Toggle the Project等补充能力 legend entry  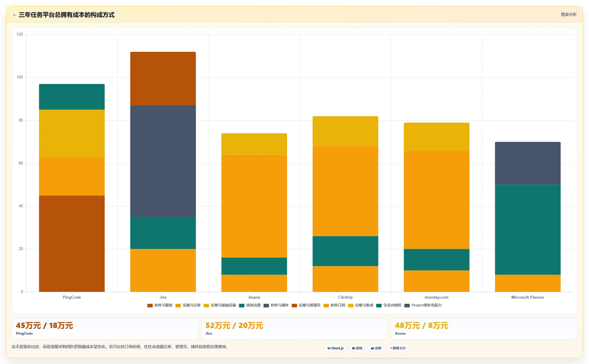(x=423, y=305)
